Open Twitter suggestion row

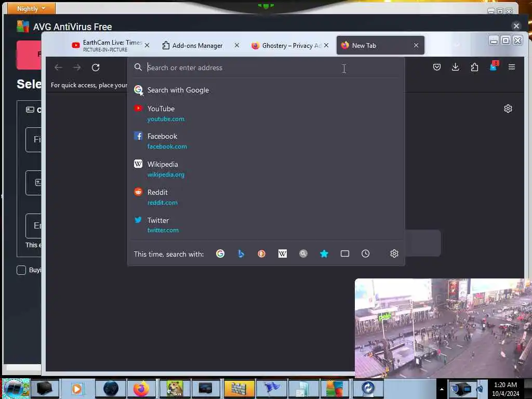[x=266, y=225]
